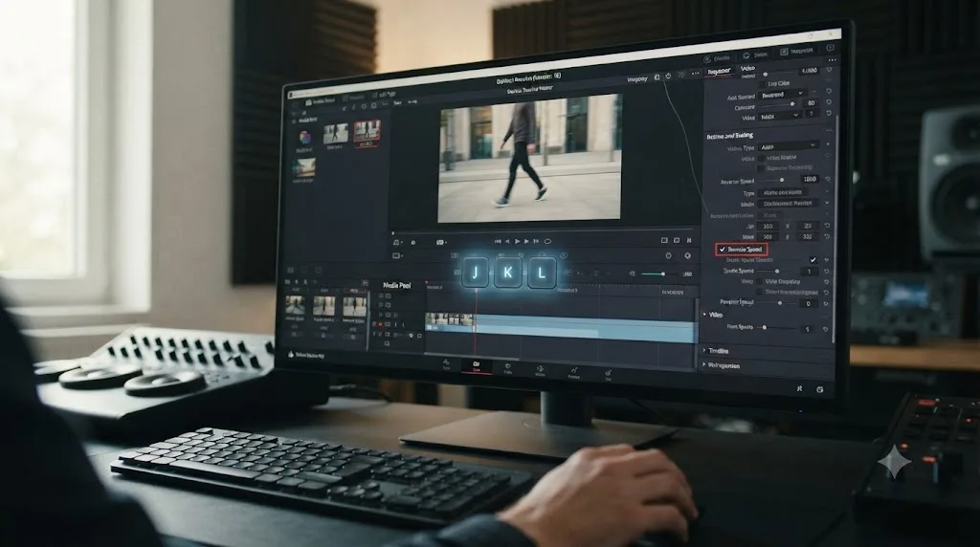Image resolution: width=980 pixels, height=547 pixels.
Task: Toggle the Reverse Speed checkbox
Action: coord(723,250)
